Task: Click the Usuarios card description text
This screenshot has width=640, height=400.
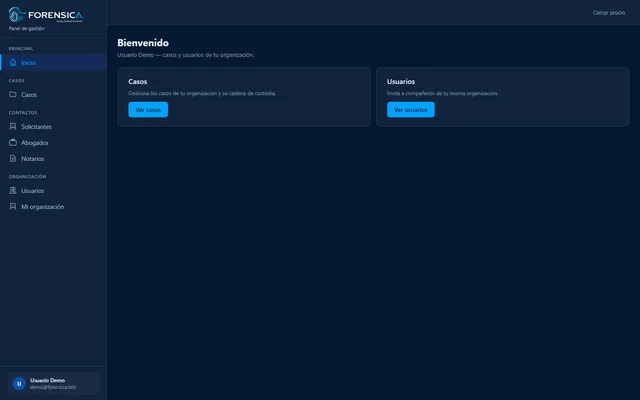Action: 442,93
